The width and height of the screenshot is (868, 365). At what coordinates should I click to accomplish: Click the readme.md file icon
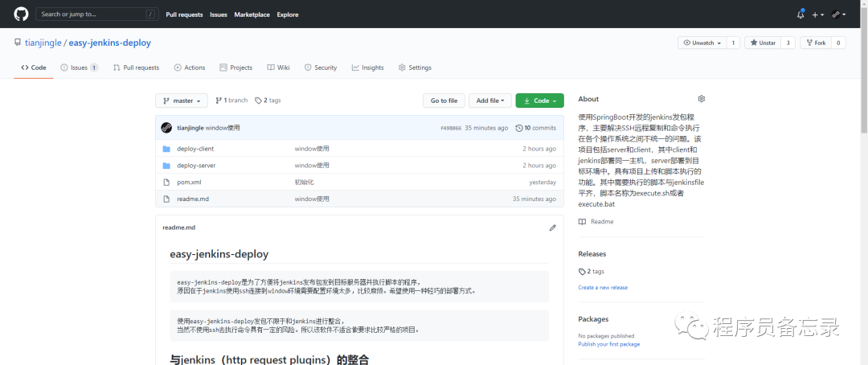[x=166, y=199]
